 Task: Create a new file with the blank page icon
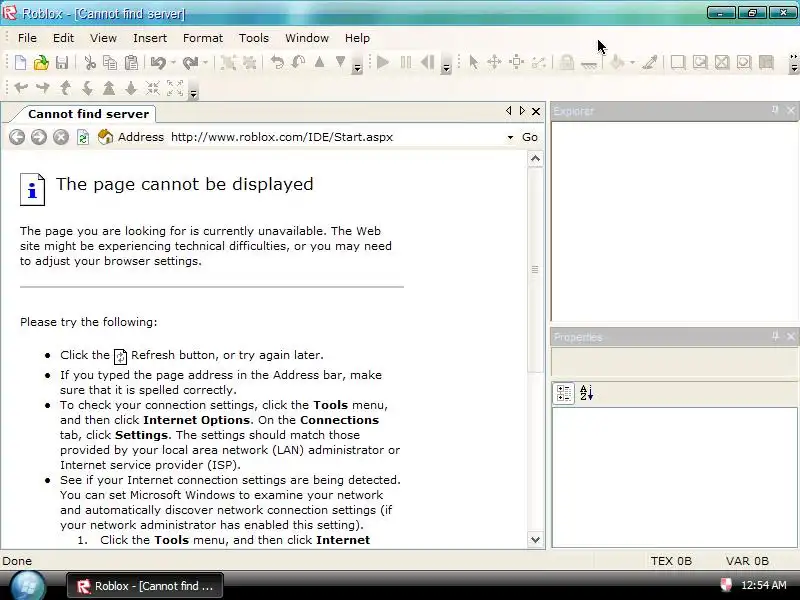click(20, 63)
